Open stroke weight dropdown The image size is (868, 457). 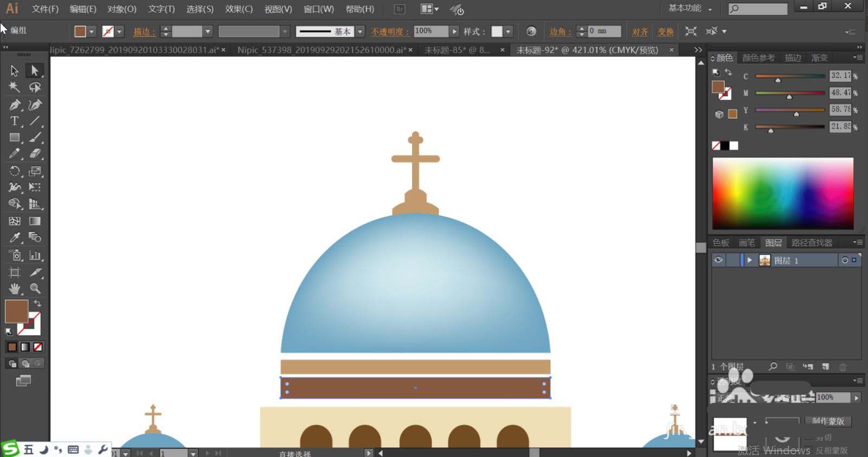coord(208,31)
